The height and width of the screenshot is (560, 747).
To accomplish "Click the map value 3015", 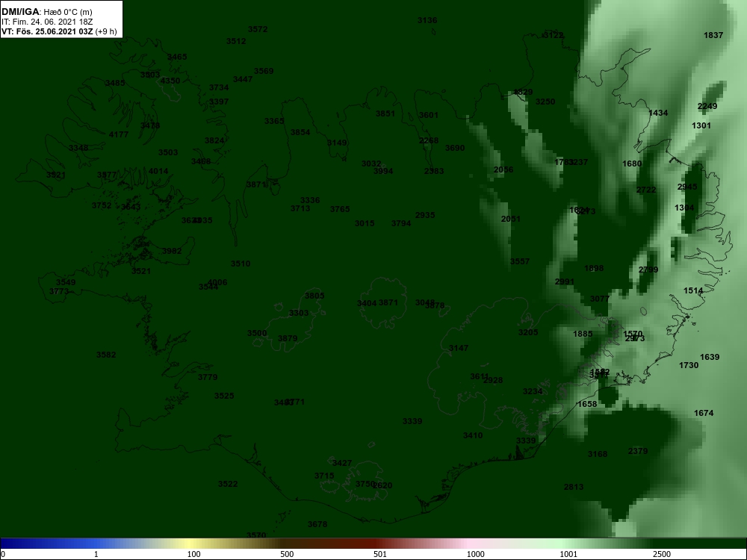I will (365, 223).
